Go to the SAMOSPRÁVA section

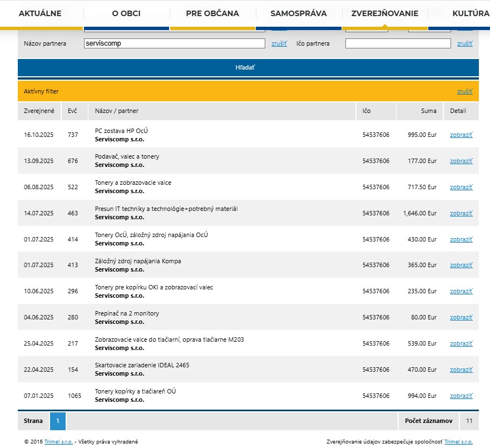coord(299,13)
